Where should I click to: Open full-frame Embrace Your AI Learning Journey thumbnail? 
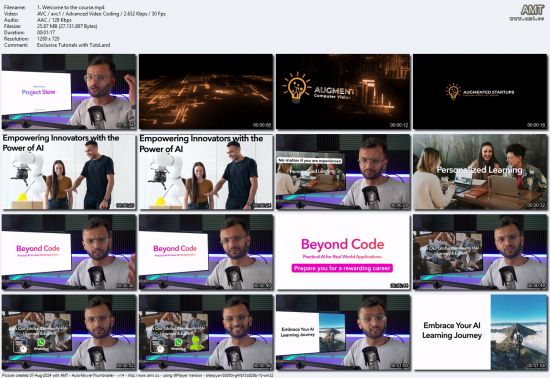click(480, 332)
